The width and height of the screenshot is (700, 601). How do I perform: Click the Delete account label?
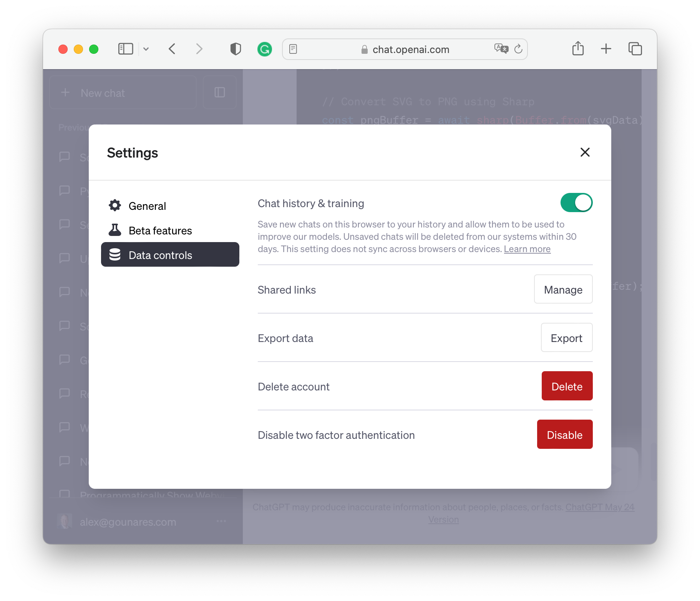pos(294,387)
